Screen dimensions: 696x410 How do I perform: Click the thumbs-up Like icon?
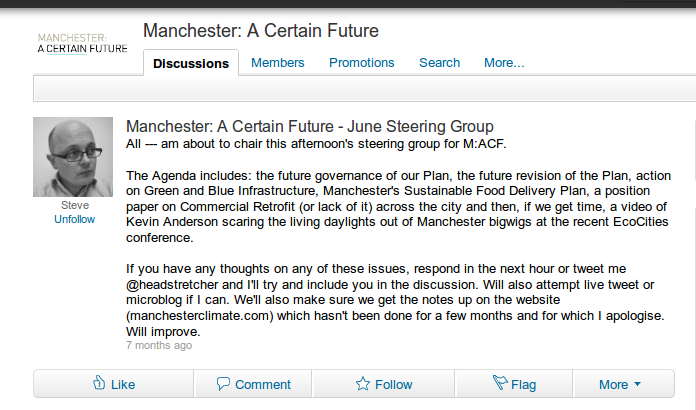pyautogui.click(x=99, y=383)
